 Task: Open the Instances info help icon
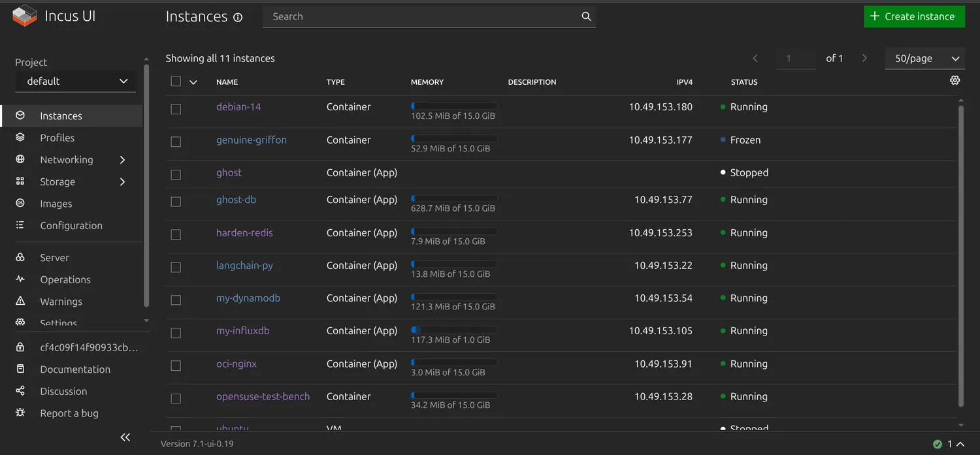click(x=238, y=18)
